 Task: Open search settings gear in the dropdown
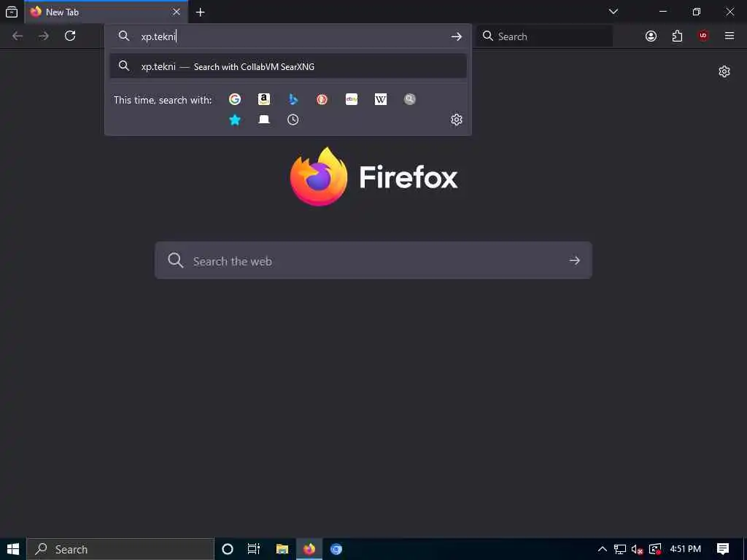[x=457, y=120]
